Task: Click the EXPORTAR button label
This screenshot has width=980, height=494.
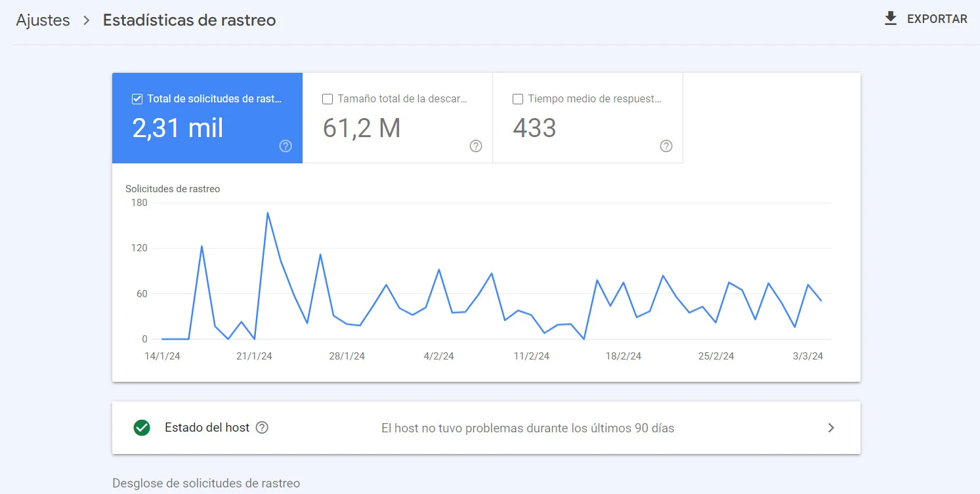Action: point(937,19)
